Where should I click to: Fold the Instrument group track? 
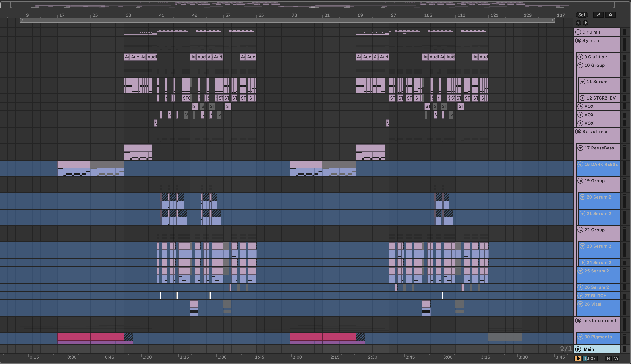tap(578, 320)
